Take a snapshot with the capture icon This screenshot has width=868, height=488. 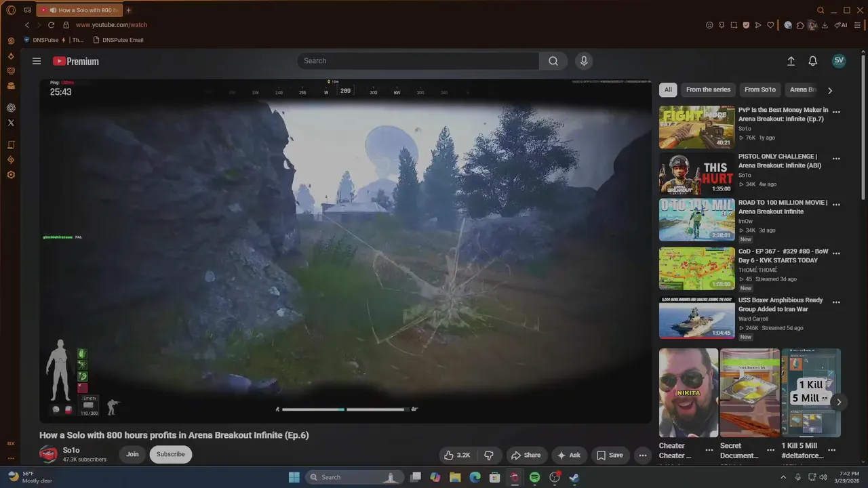(x=734, y=25)
